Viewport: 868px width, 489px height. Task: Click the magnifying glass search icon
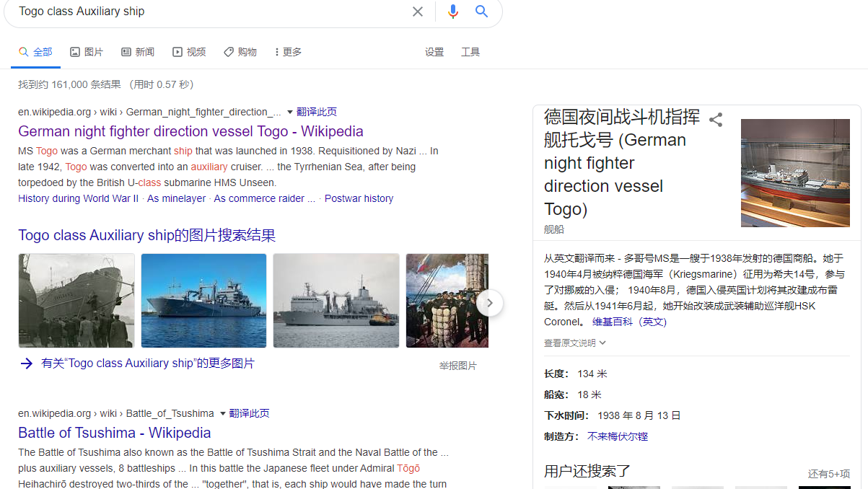481,12
